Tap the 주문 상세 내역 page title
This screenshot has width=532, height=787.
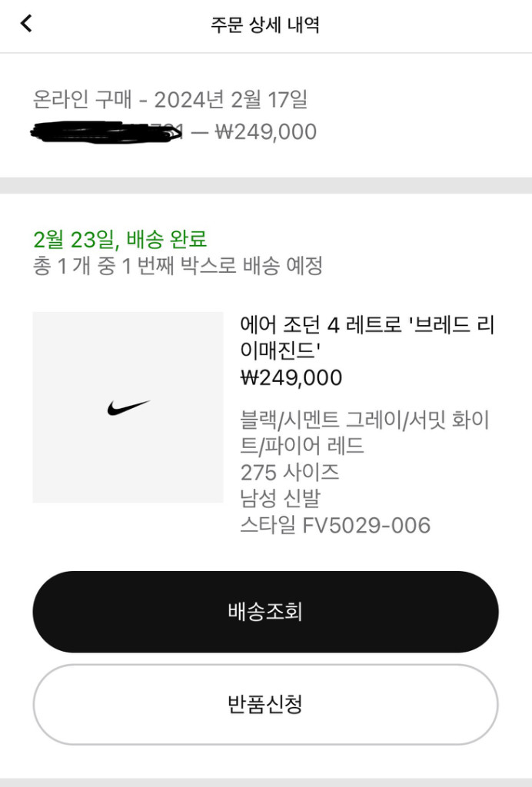click(x=265, y=25)
